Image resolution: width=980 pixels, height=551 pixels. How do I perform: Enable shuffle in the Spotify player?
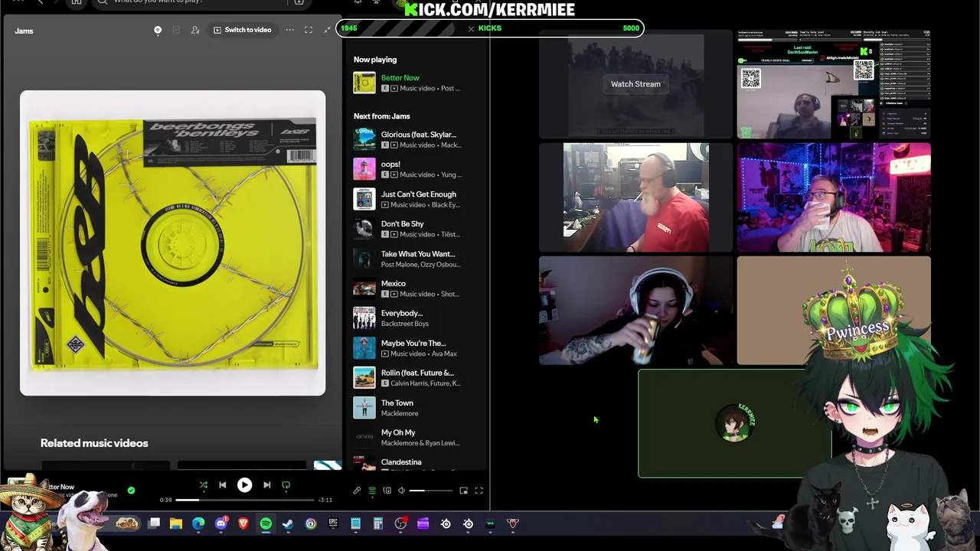[203, 484]
